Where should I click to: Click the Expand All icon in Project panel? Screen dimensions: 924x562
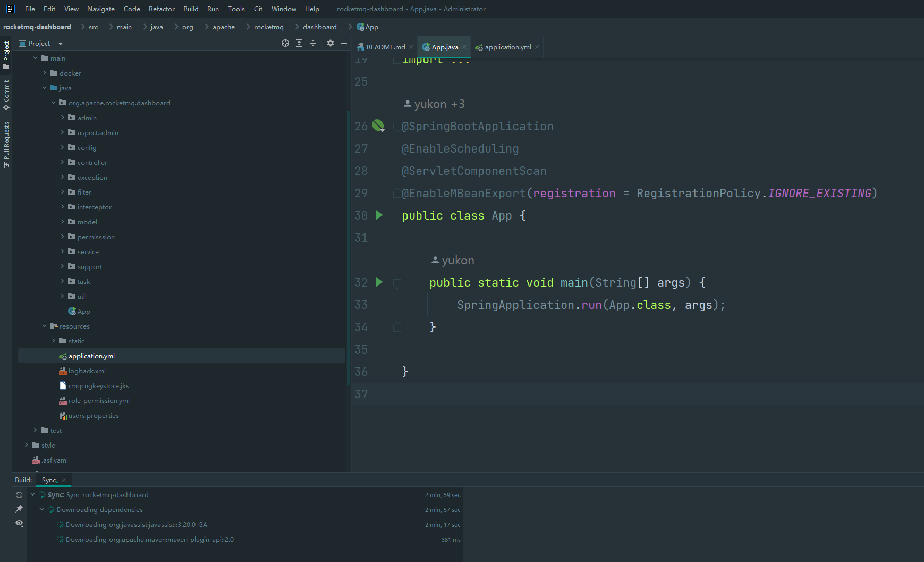[299, 43]
